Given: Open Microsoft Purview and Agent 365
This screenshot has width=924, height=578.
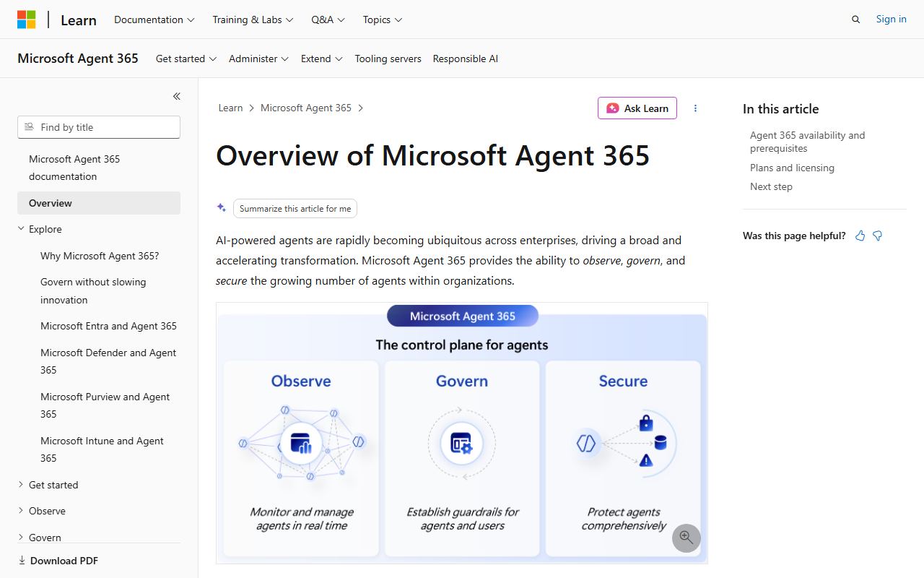Looking at the screenshot, I should (x=105, y=405).
